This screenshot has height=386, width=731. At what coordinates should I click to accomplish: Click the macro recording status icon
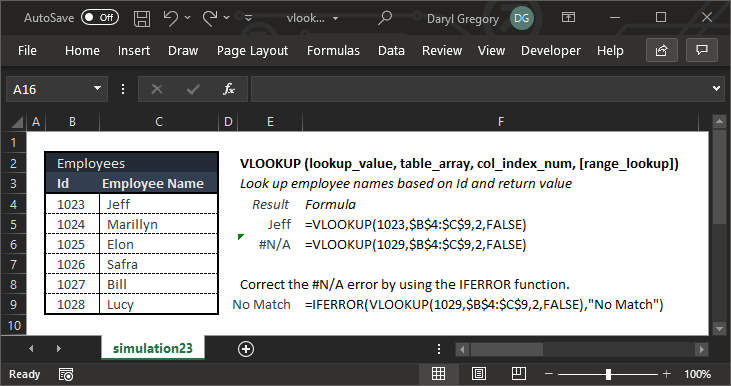coord(66,374)
